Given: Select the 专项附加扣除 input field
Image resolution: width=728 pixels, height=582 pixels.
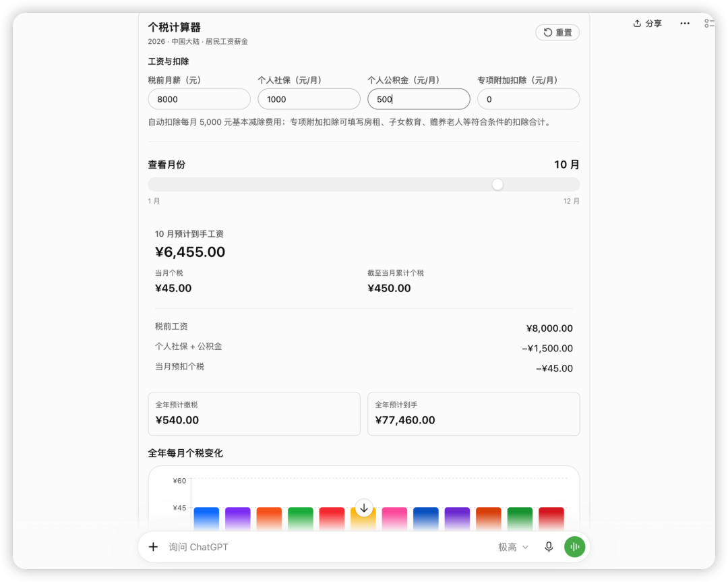Looking at the screenshot, I should coord(528,99).
